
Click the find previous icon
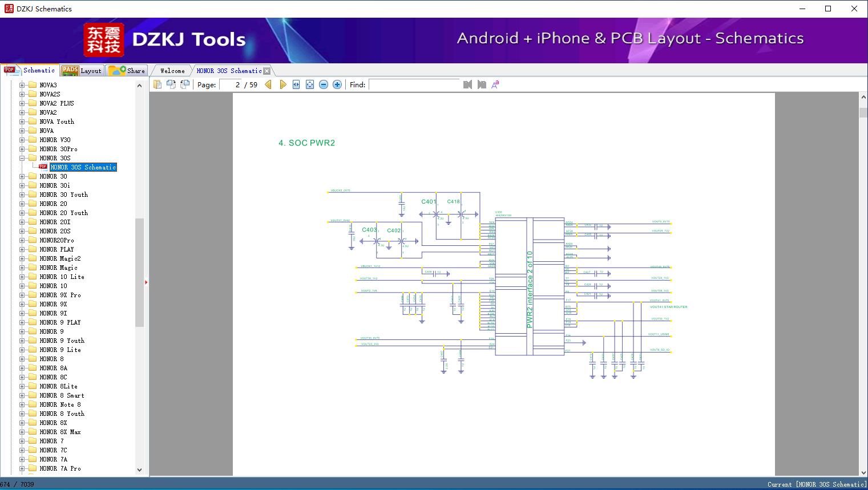coord(467,84)
